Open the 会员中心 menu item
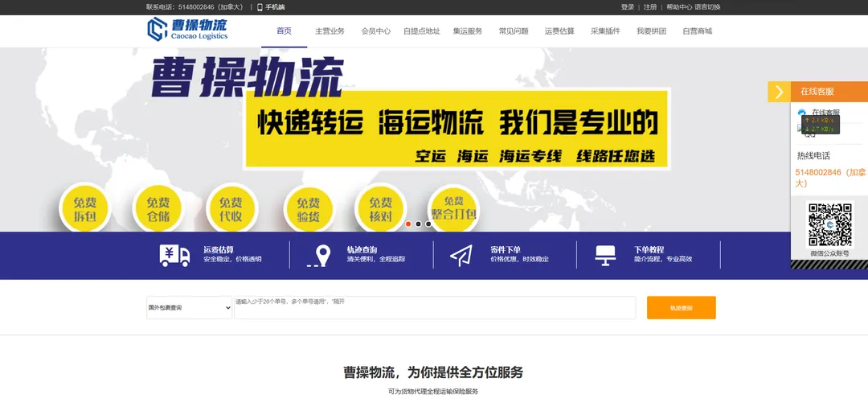The image size is (868, 419). (376, 31)
